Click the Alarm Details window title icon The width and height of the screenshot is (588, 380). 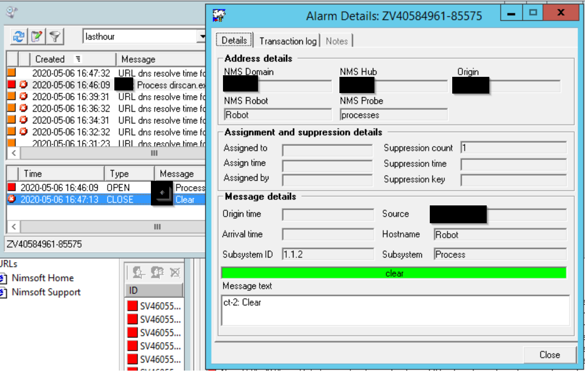(219, 16)
